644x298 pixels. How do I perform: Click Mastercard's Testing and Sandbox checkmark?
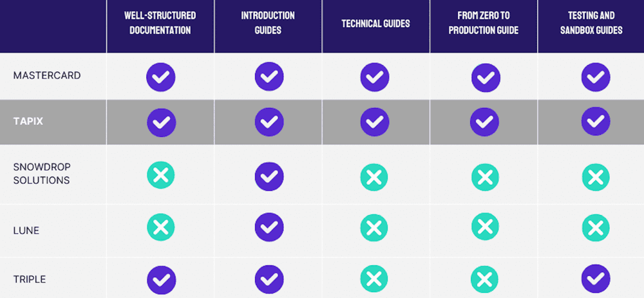tap(596, 77)
